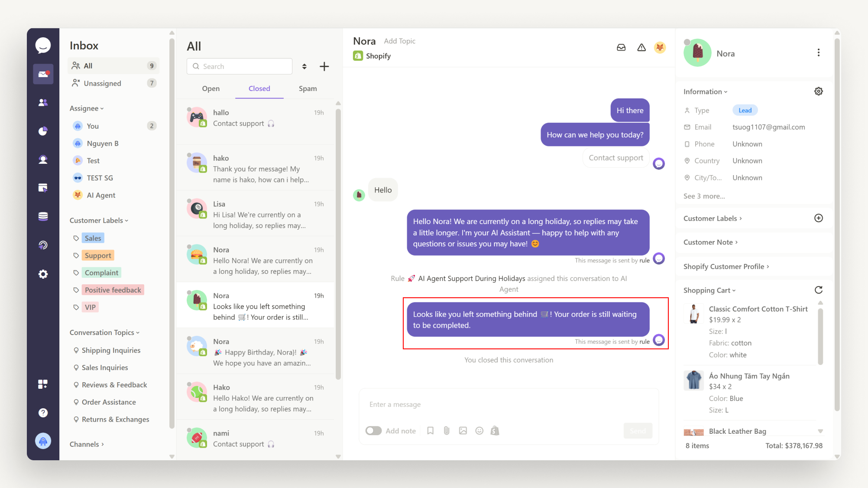This screenshot has height=488, width=868.
Task: Filter by the Positive feedback label
Action: pyautogui.click(x=113, y=290)
